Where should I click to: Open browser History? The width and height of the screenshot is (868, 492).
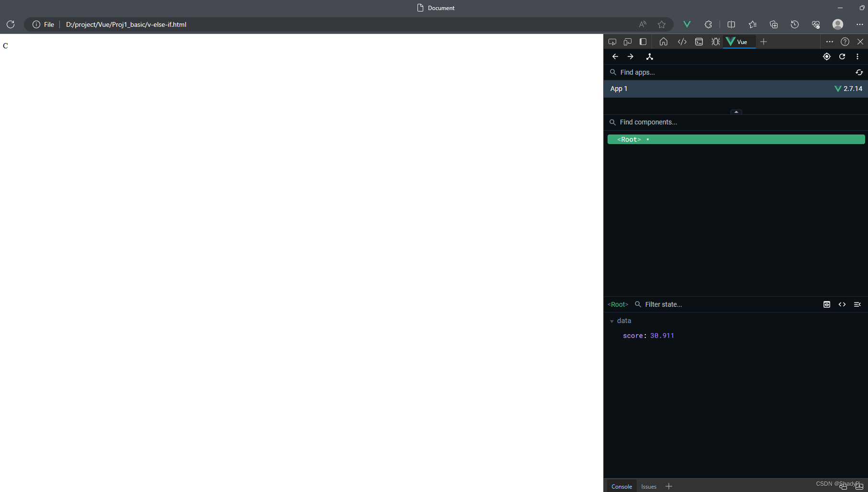point(795,24)
